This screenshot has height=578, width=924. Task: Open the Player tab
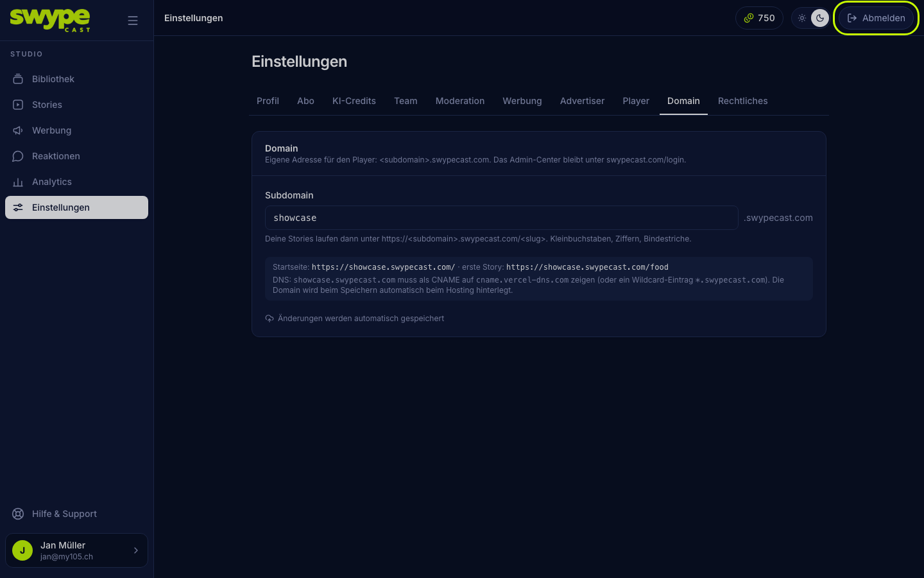636,101
